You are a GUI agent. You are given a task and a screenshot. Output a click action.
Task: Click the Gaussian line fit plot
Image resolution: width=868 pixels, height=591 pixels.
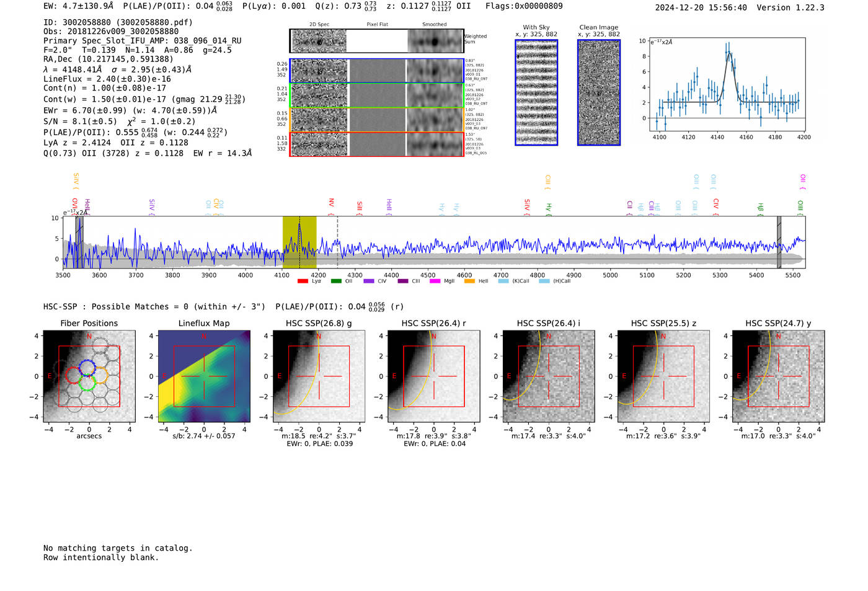727,84
